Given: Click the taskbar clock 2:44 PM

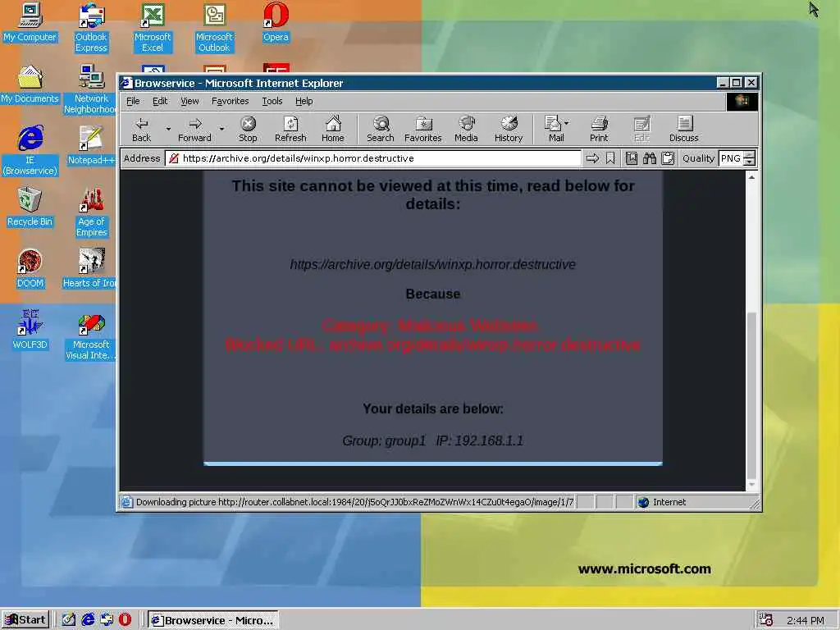Looking at the screenshot, I should (x=806, y=620).
